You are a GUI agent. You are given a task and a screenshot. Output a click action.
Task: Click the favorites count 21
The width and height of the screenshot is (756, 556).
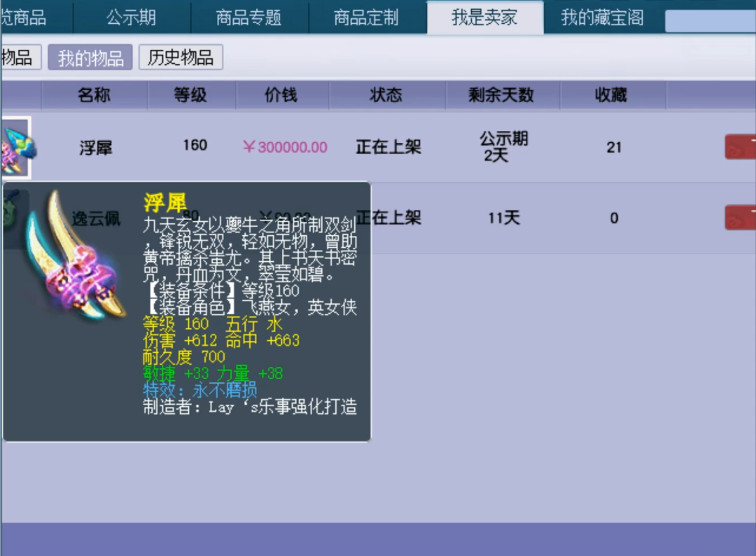tap(614, 147)
